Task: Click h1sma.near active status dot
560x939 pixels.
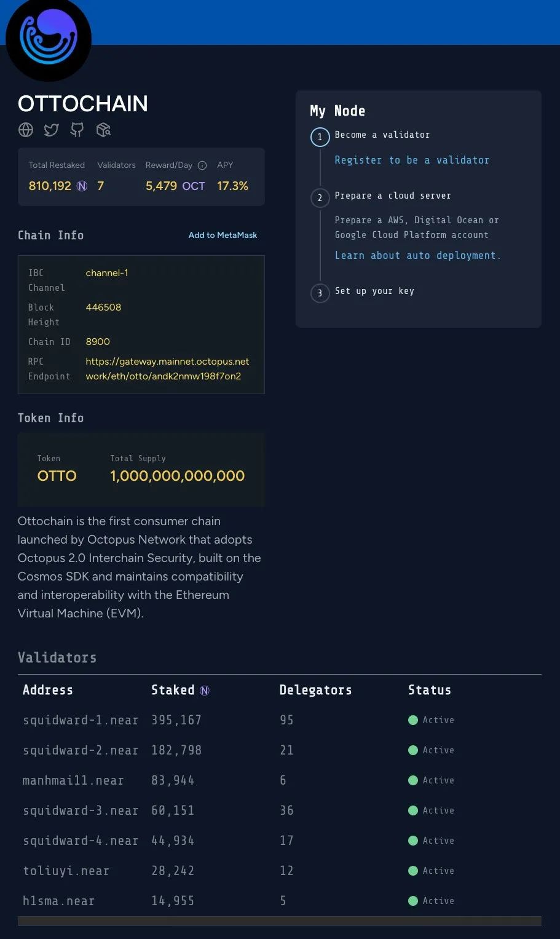Action: (413, 901)
